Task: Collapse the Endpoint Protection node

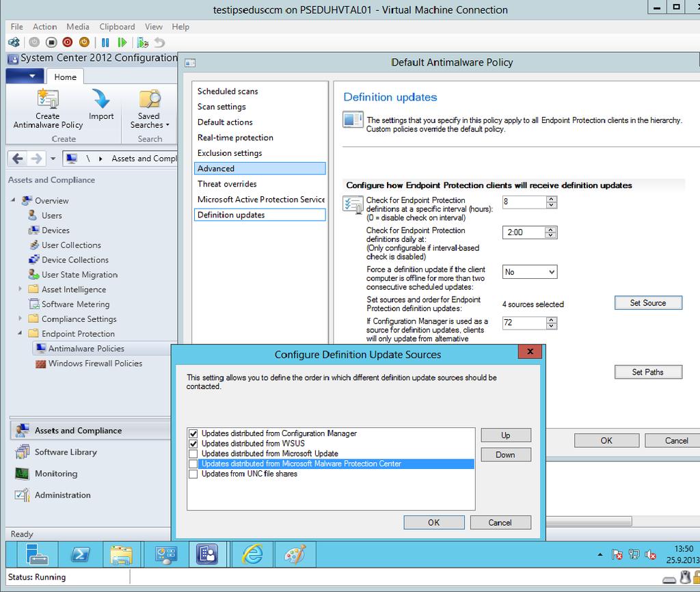Action: tap(20, 333)
